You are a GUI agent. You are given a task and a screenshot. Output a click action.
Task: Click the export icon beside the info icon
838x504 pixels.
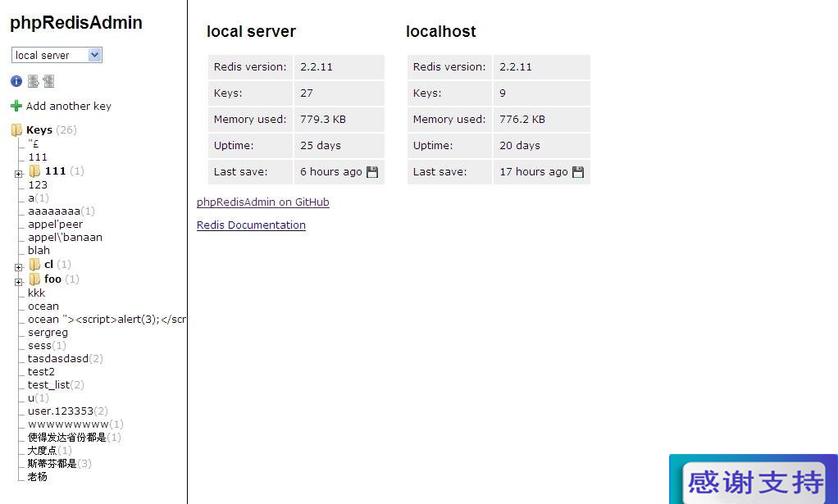point(33,81)
